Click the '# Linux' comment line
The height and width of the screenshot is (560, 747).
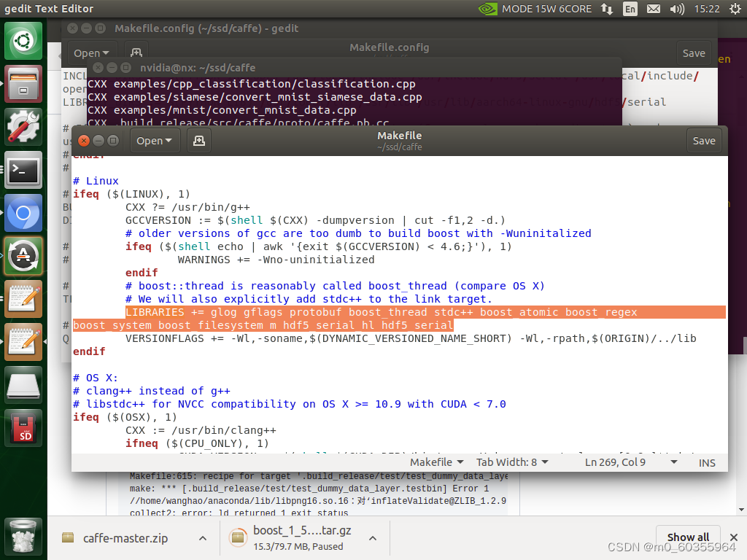(x=96, y=181)
